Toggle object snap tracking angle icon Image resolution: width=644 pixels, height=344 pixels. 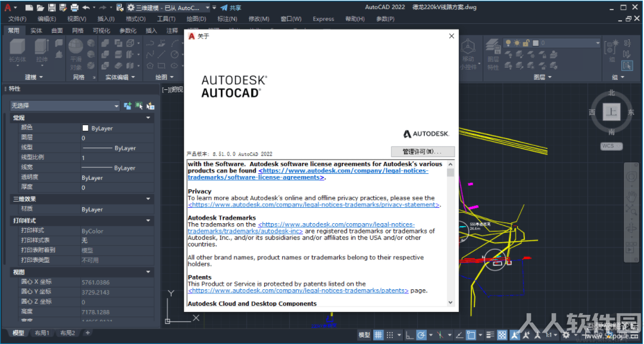point(459,335)
